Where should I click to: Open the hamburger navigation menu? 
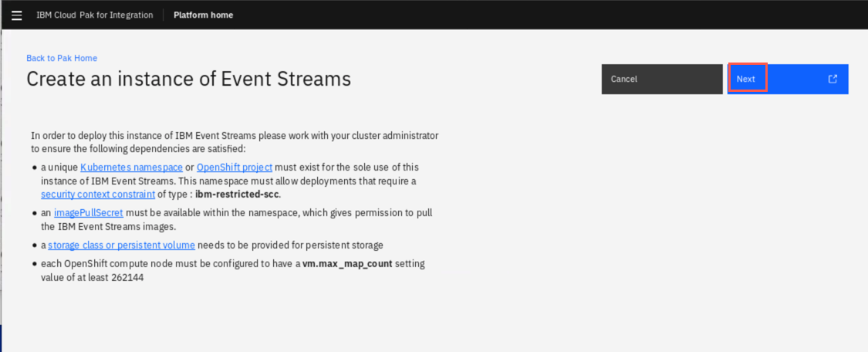(17, 15)
